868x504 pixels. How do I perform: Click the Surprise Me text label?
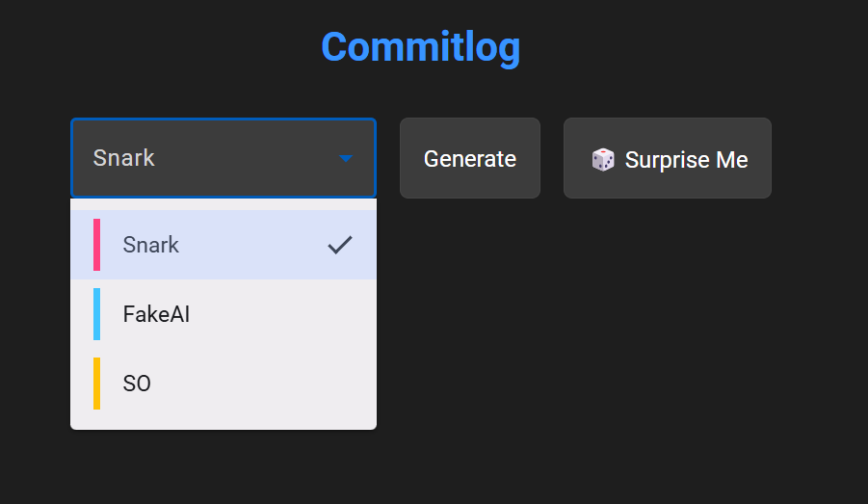pos(686,159)
